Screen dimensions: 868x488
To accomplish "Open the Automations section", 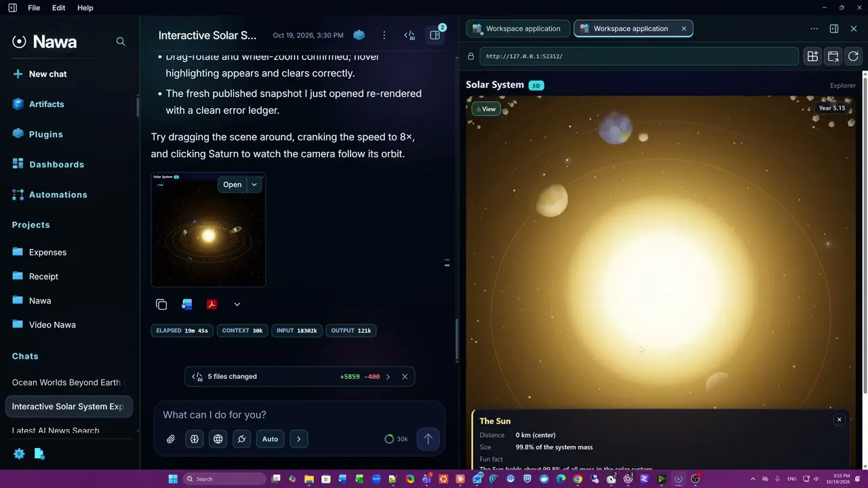I will click(50, 195).
